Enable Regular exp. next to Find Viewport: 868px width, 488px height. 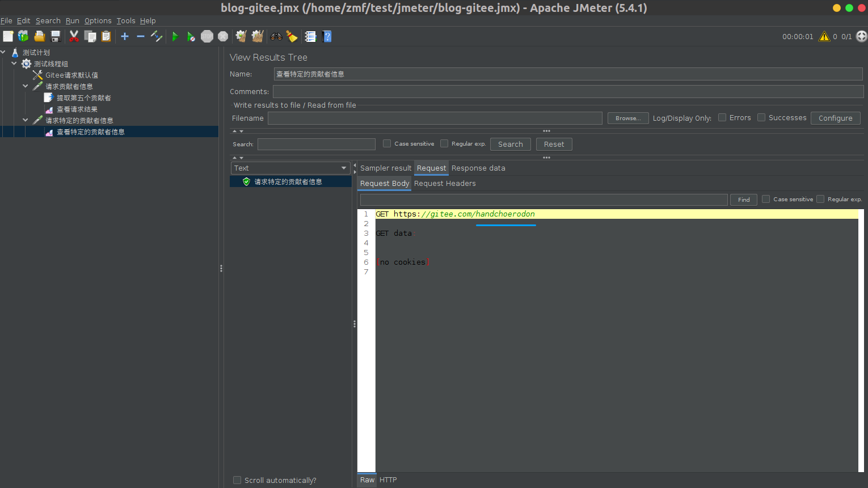(820, 199)
